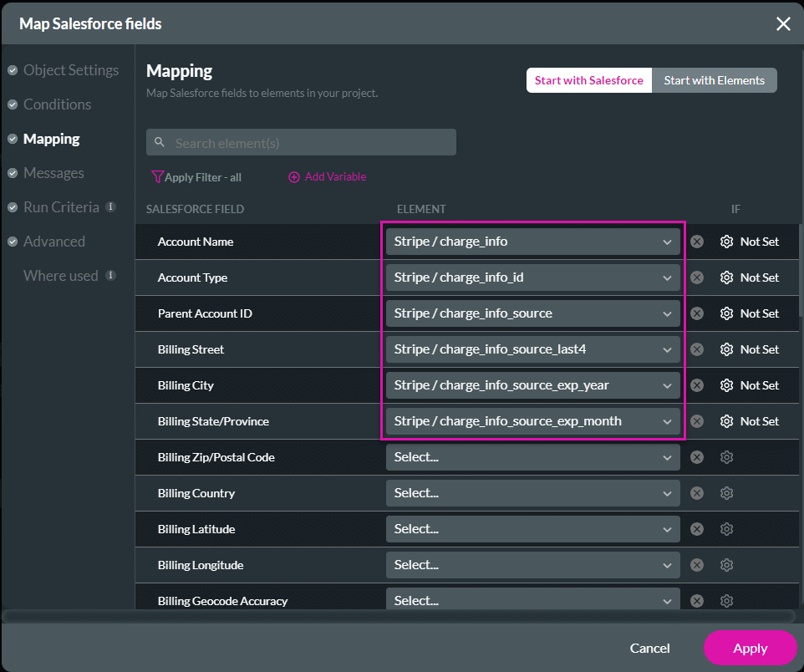804x672 pixels.
Task: Open the Run Criteria section
Action: tap(61, 207)
